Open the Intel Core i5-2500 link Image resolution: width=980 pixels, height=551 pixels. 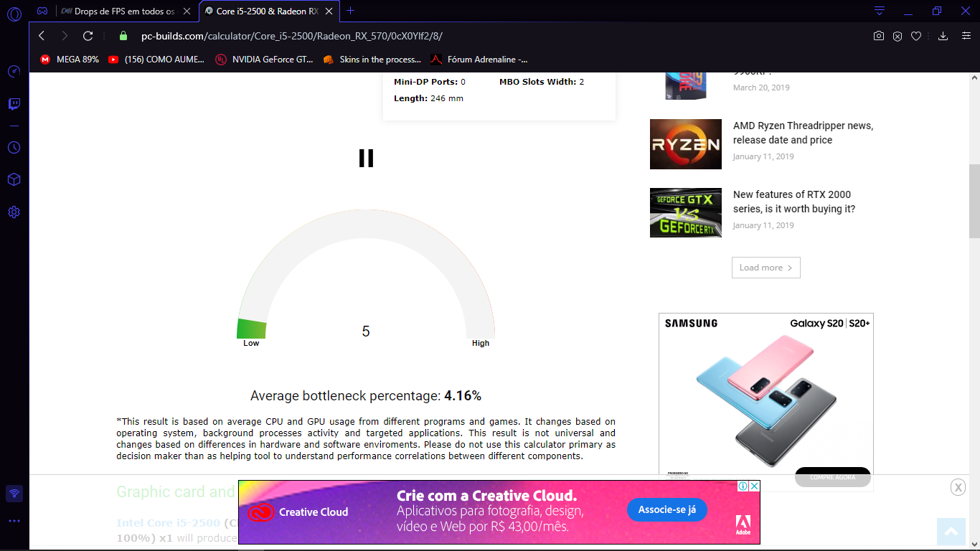point(168,523)
